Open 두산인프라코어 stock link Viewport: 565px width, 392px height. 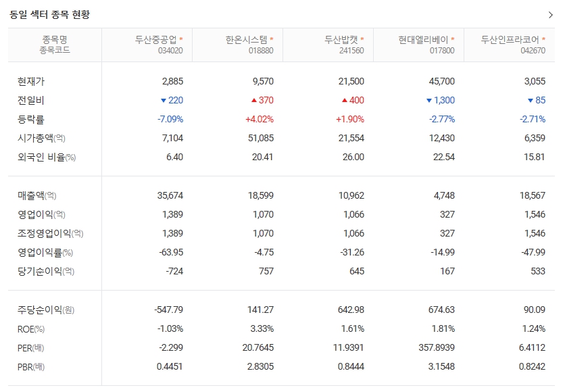tap(510, 39)
